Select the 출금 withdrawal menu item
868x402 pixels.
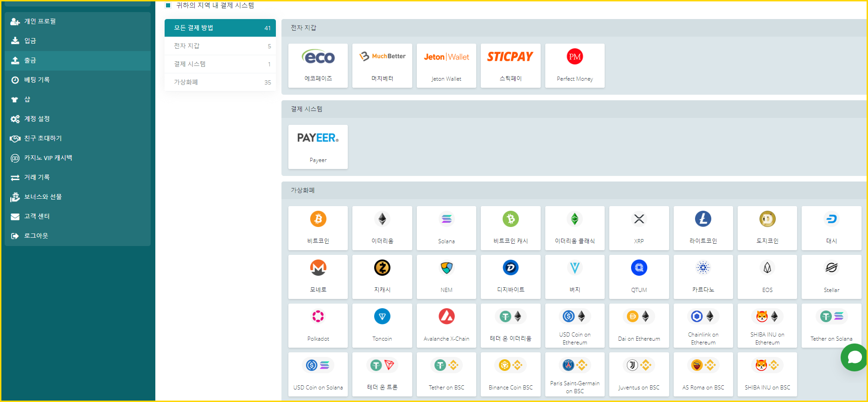click(x=77, y=60)
